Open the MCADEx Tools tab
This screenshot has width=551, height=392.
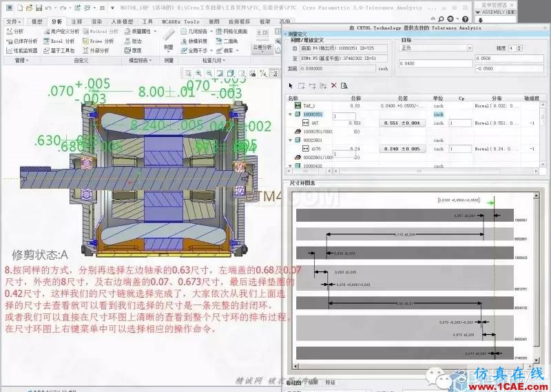tap(180, 22)
